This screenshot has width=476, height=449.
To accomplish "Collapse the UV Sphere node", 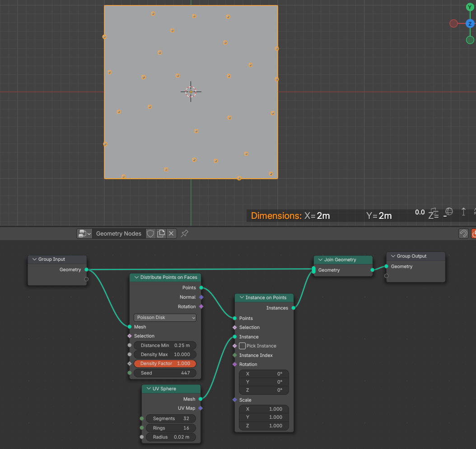I will pyautogui.click(x=149, y=389).
